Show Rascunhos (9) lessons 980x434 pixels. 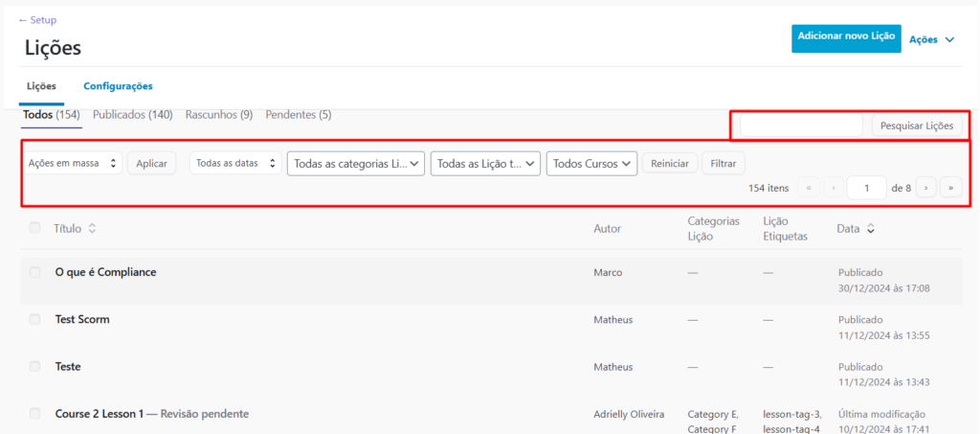click(218, 115)
